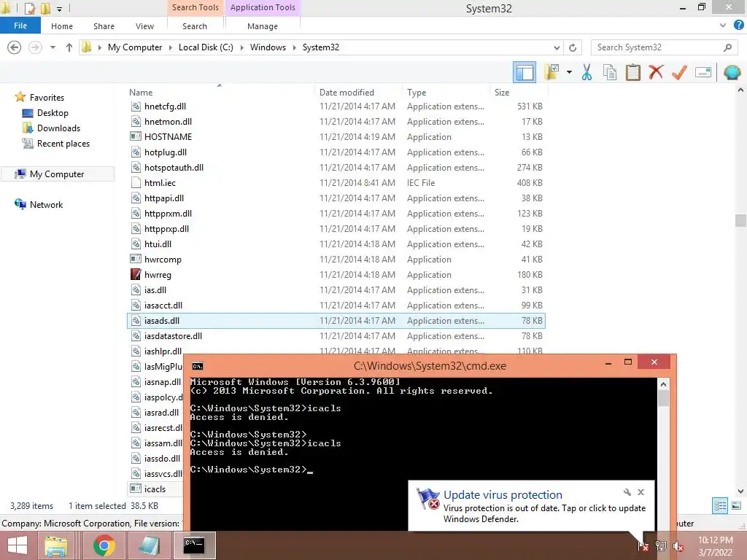Open File Explorer from the taskbar

pos(56,545)
